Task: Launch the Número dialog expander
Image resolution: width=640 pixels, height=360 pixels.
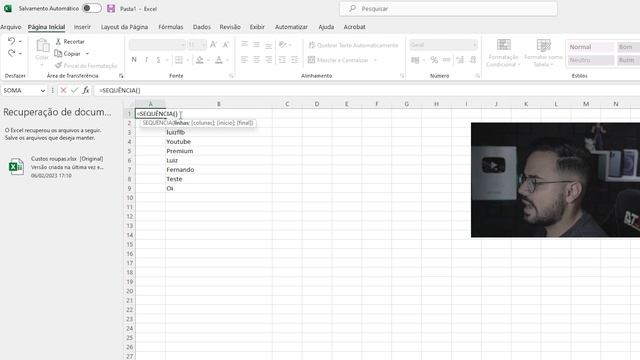Action: tap(478, 76)
